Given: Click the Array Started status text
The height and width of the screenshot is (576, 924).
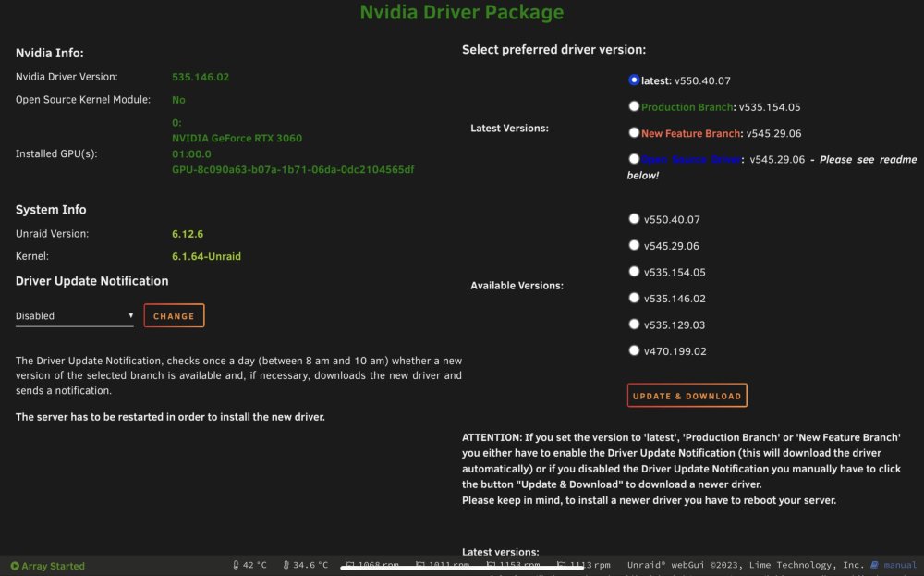Looking at the screenshot, I should pos(53,566).
